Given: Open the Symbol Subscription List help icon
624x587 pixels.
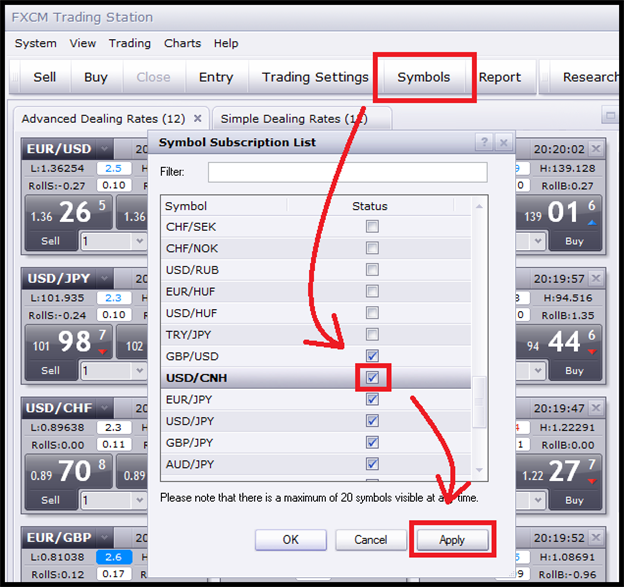Looking at the screenshot, I should 484,142.
